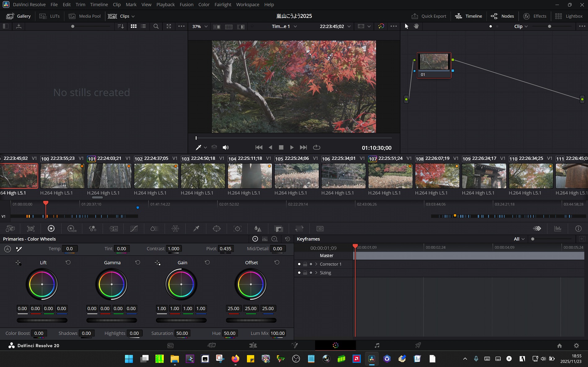Open the Curves palette icon
This screenshot has height=367, width=588.
pos(134,229)
